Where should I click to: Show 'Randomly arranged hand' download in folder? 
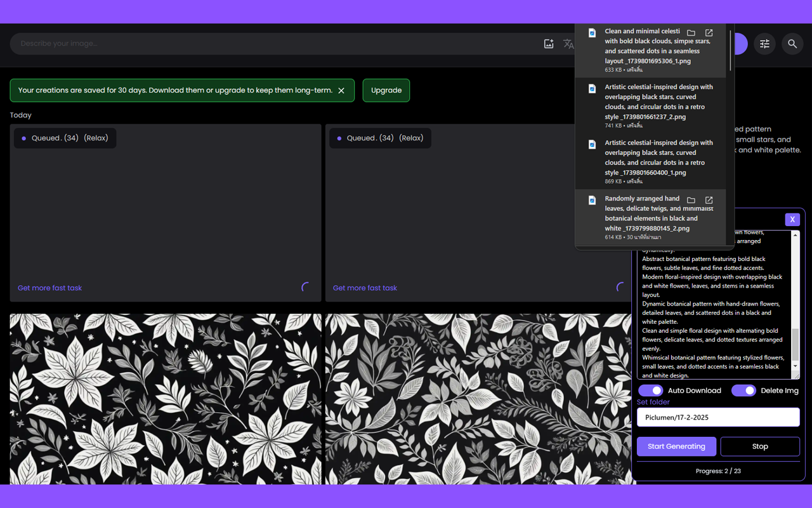click(691, 200)
